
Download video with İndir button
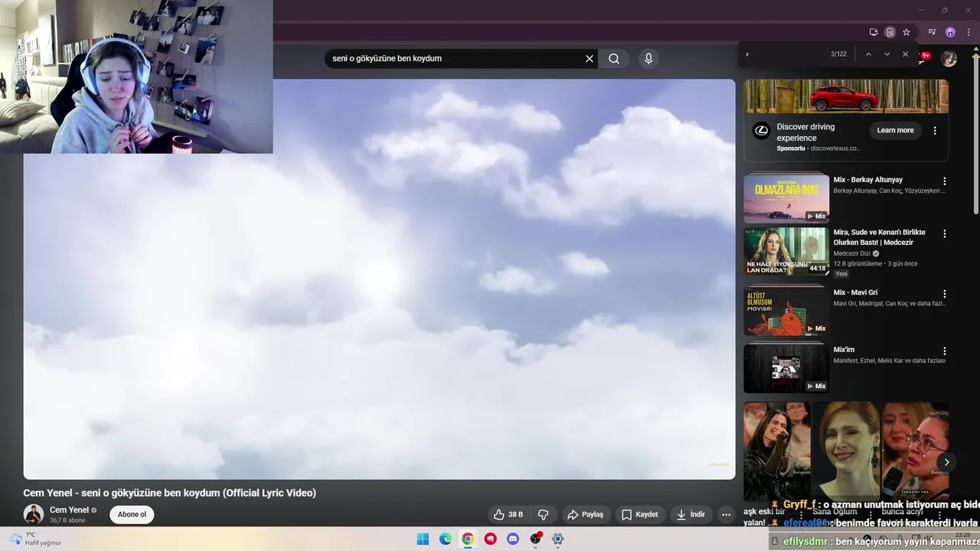(x=691, y=514)
